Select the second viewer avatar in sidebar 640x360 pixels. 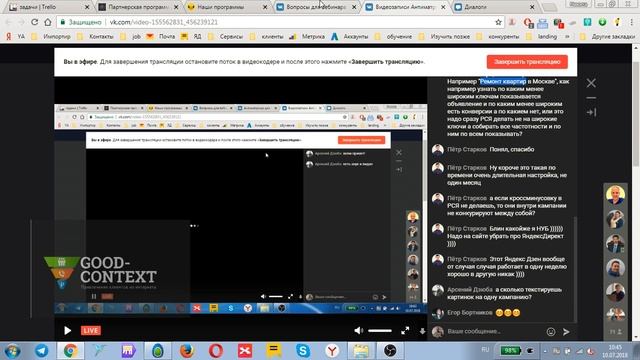tap(615, 220)
